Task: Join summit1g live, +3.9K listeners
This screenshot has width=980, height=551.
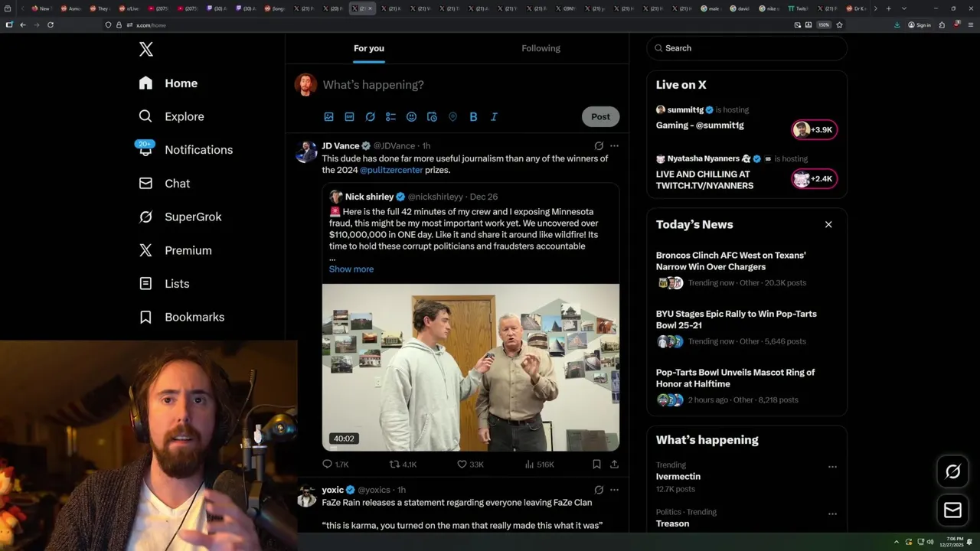Action: coord(814,130)
